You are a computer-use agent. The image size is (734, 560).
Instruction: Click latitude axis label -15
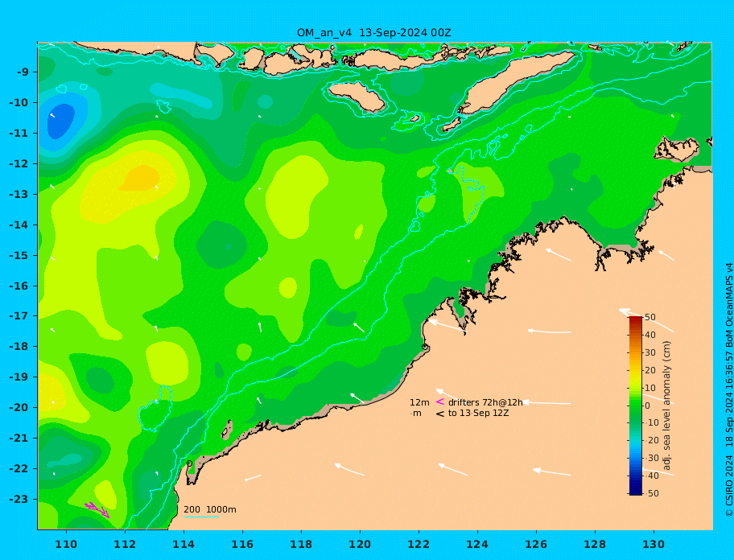19,255
